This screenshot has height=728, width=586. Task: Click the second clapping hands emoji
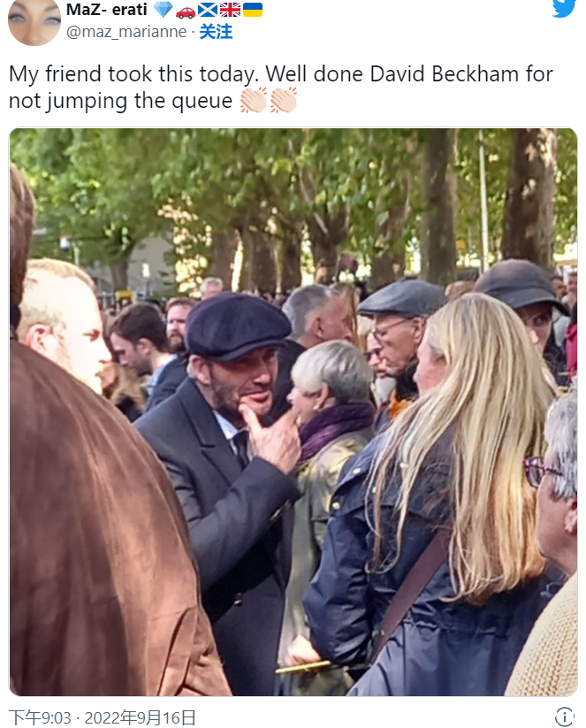point(284,100)
